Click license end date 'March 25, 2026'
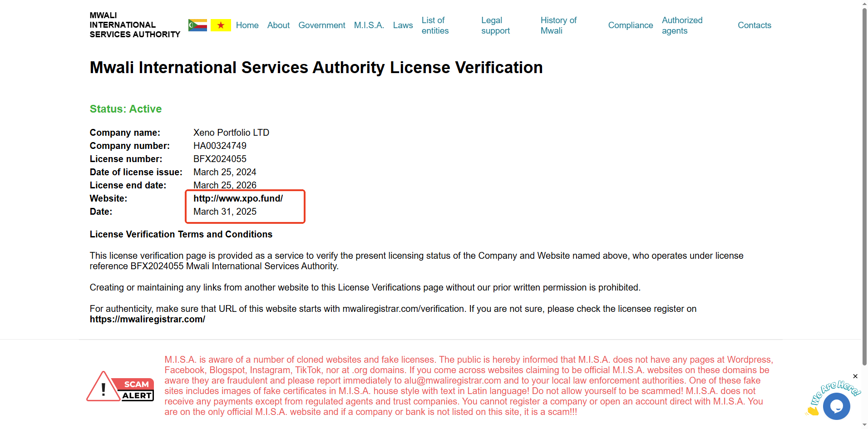Screen dimensions: 868x429 [225, 185]
